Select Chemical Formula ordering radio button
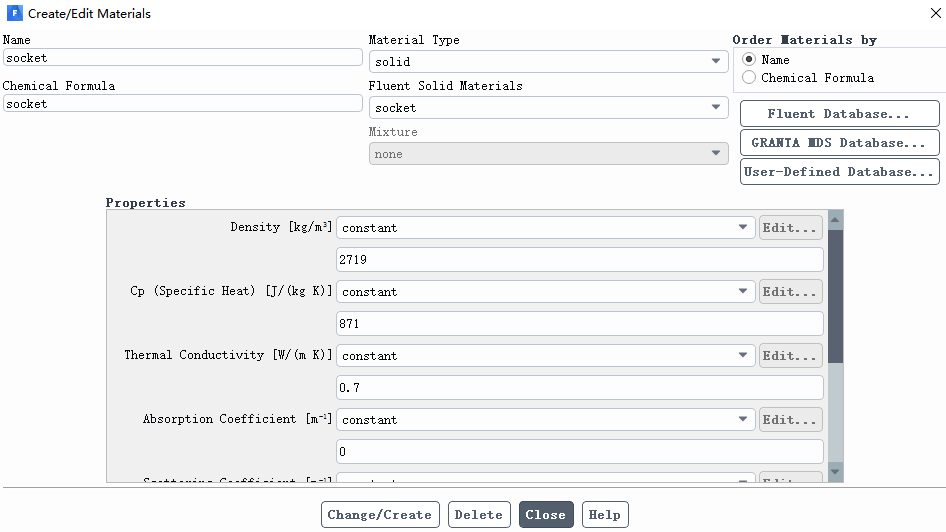This screenshot has width=946, height=532. pyautogui.click(x=749, y=77)
